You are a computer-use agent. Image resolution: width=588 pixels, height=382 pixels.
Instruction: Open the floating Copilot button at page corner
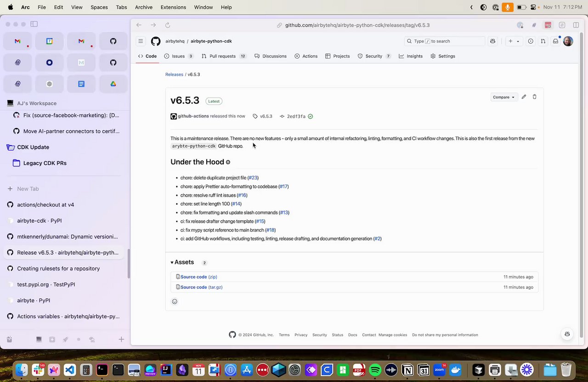[567, 334]
